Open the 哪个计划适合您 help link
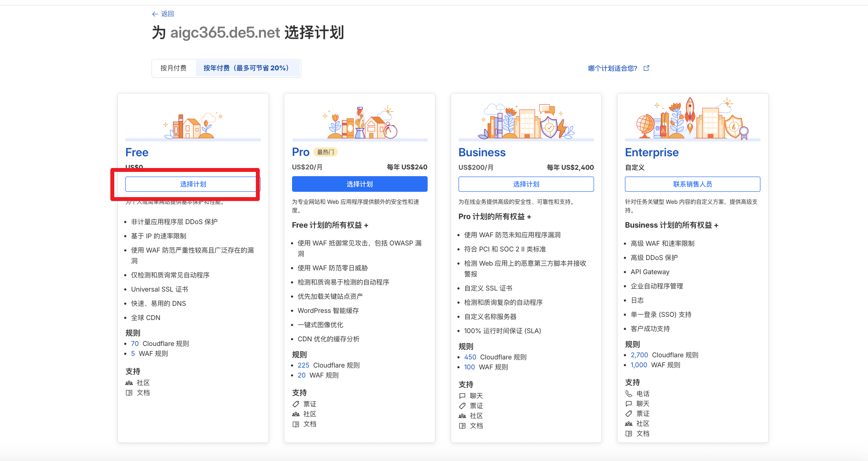 click(x=612, y=68)
